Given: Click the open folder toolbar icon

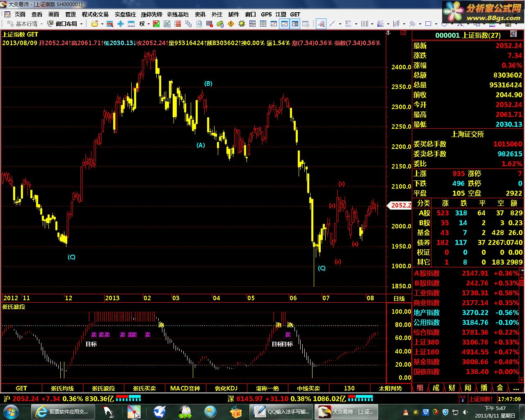Looking at the screenshot, I should tap(95, 24).
